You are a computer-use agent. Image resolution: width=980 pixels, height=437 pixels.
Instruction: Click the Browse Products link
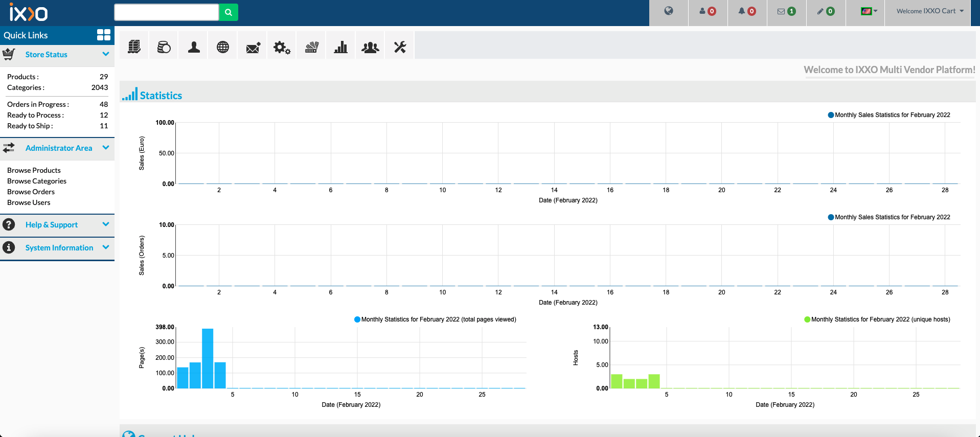34,170
